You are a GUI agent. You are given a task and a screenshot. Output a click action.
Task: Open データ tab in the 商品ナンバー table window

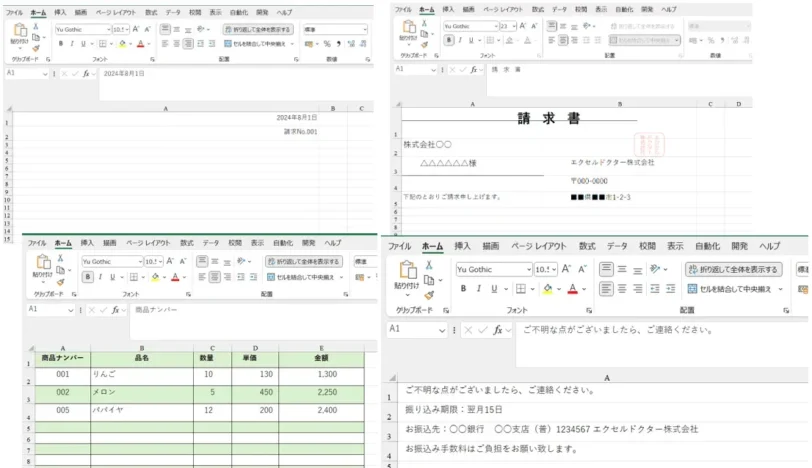click(211, 243)
